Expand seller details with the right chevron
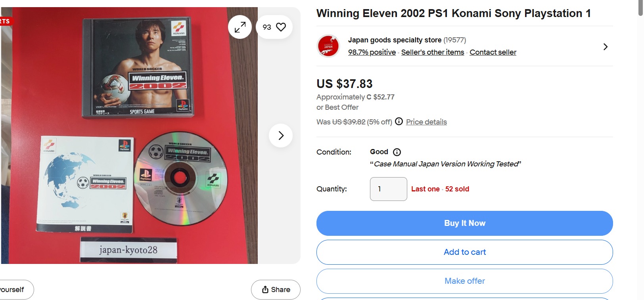This screenshot has width=644, height=300. [605, 47]
